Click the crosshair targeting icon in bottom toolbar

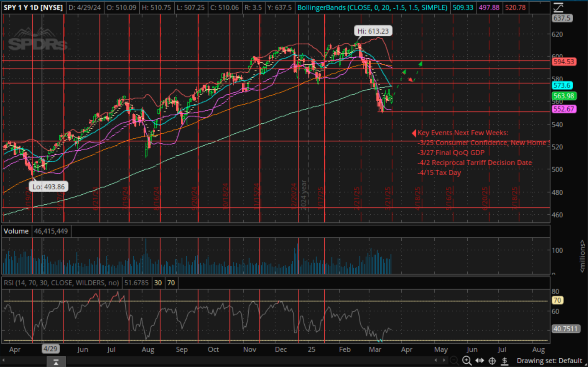(492, 360)
